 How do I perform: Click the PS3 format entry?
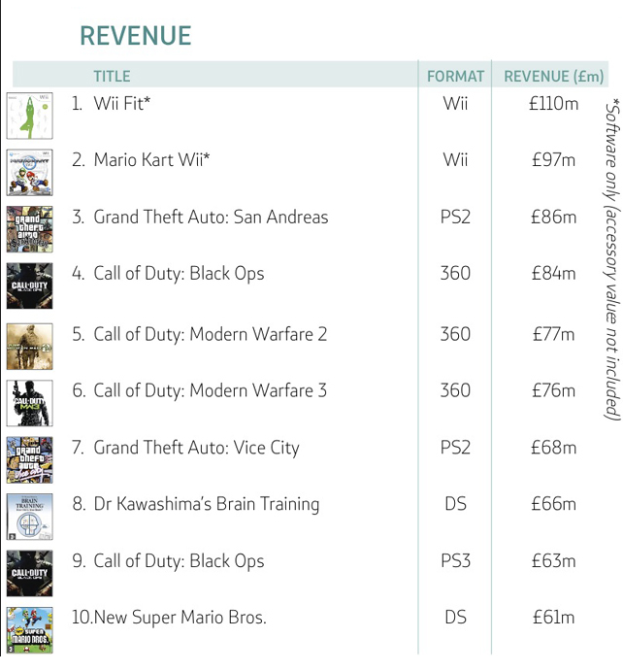coord(455,561)
